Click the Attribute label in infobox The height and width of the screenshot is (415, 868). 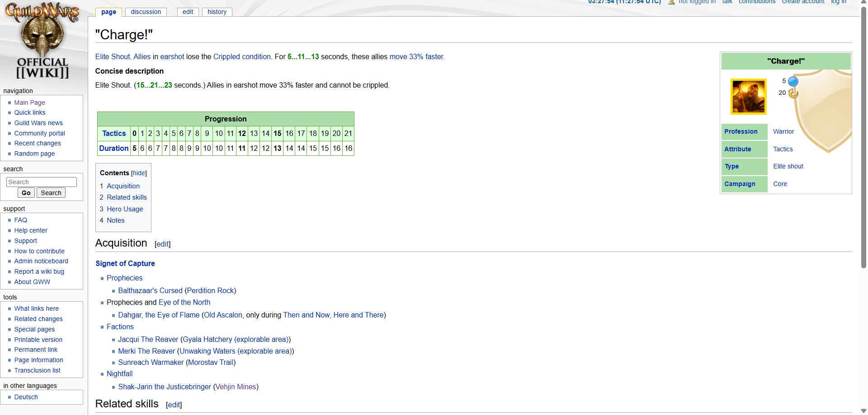tap(737, 149)
